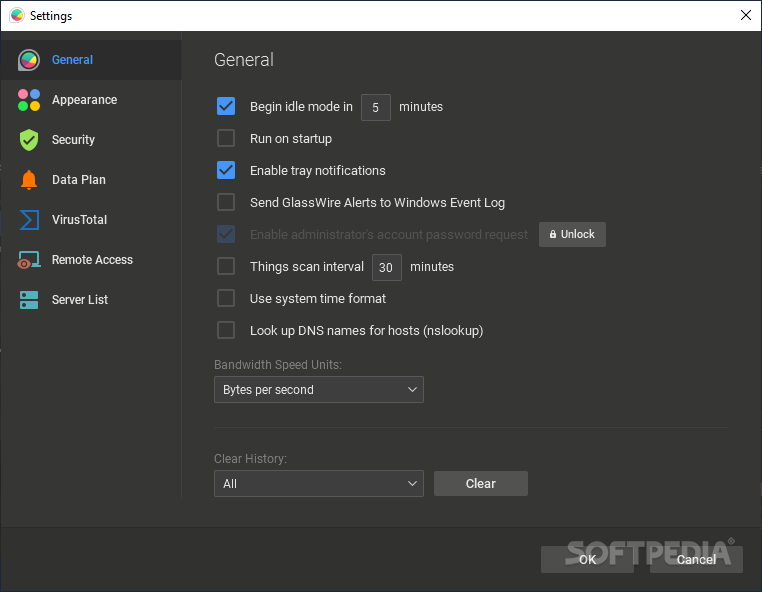Click the idle mode minutes field

pos(376,107)
